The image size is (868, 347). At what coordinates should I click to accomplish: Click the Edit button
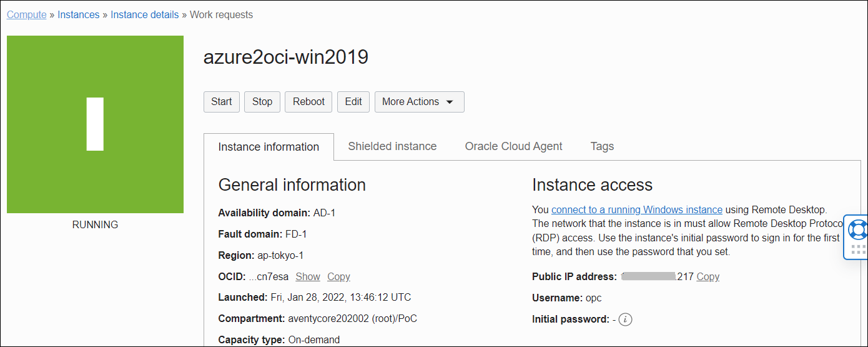tap(353, 102)
